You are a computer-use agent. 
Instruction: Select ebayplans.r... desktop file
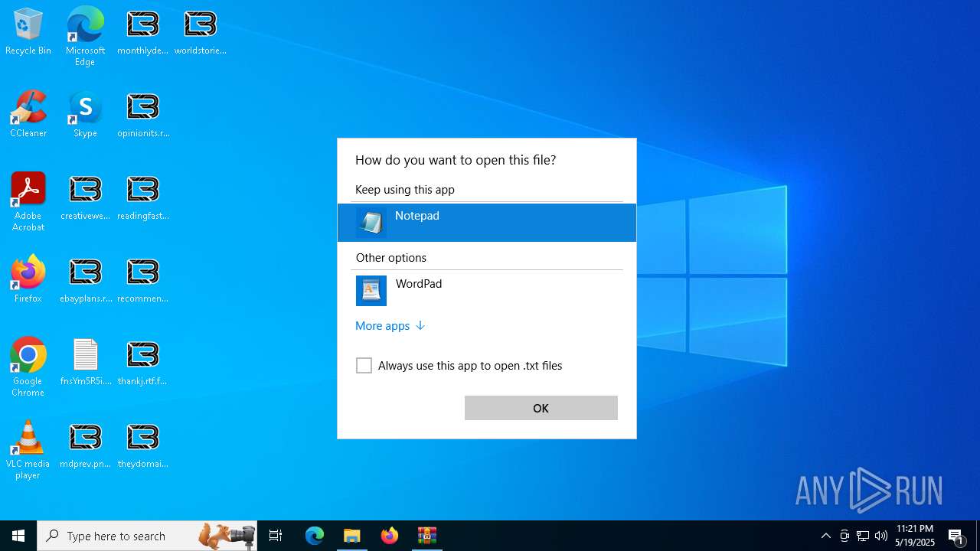[x=85, y=280]
